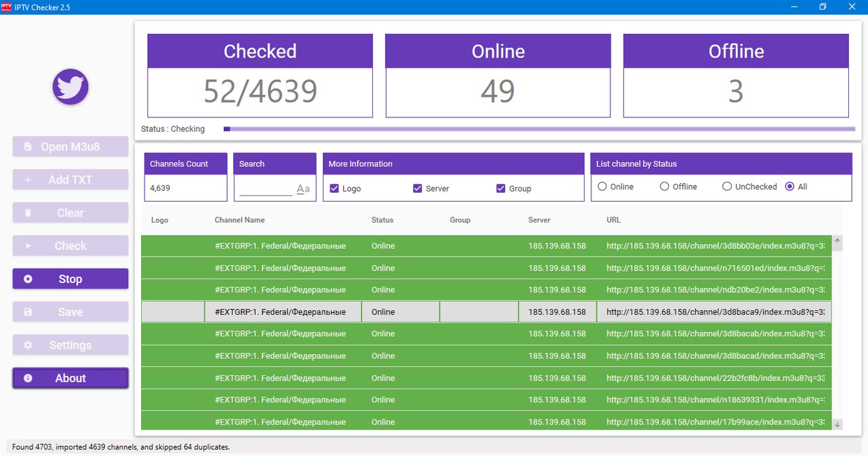The height and width of the screenshot is (456, 868).
Task: Sort by the URL column header
Action: pyautogui.click(x=614, y=220)
